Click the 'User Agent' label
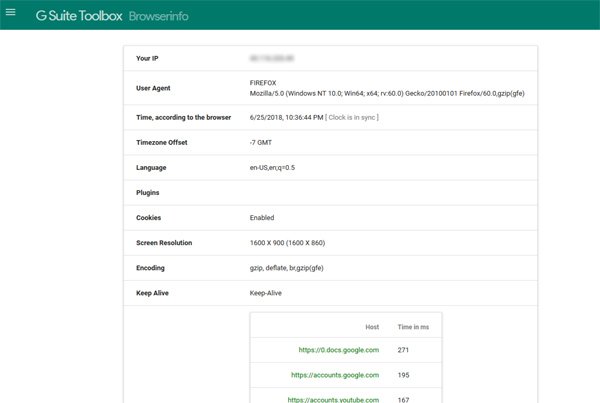The height and width of the screenshot is (403, 600). tap(153, 88)
